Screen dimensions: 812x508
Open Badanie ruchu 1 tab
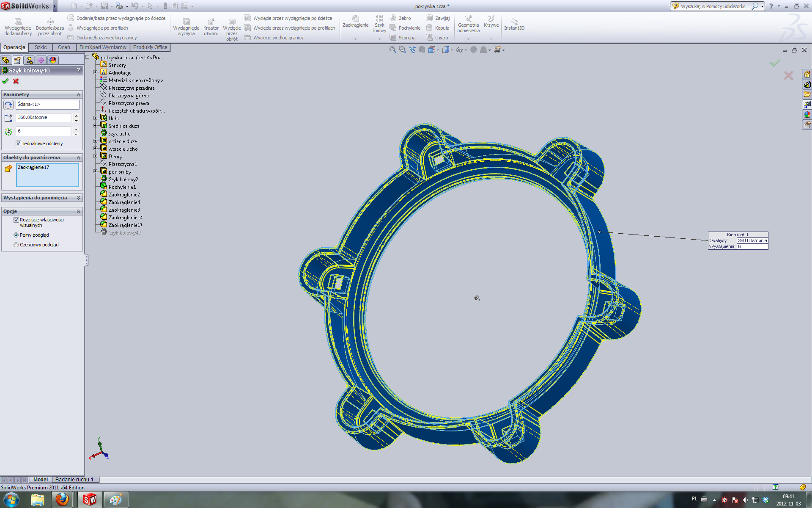pos(74,480)
